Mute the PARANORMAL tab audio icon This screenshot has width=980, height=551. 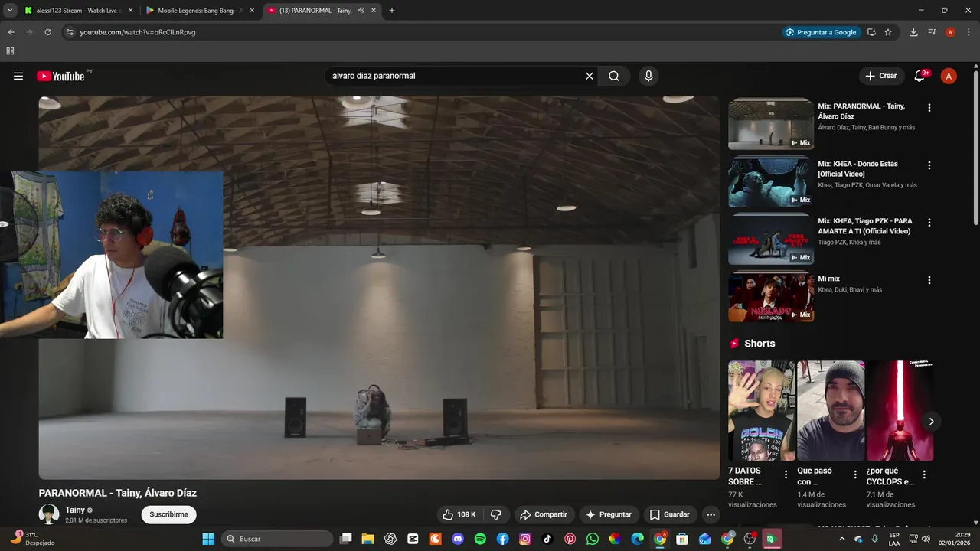[x=361, y=11]
